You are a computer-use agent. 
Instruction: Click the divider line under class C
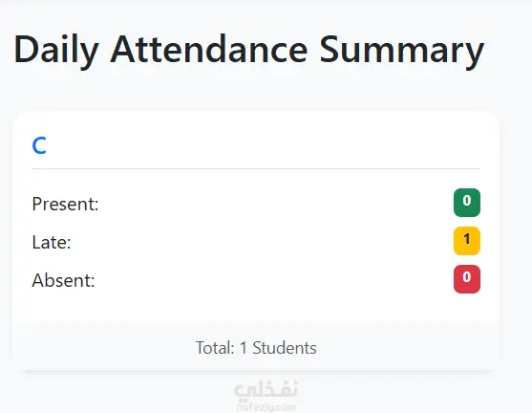(x=256, y=168)
